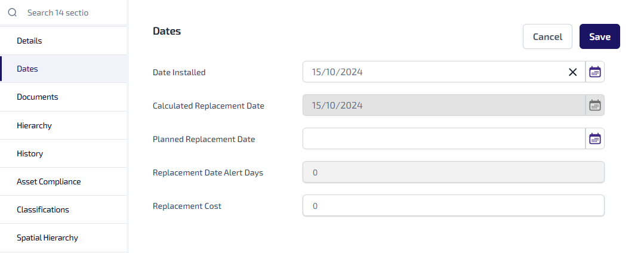Open Planned Replacement Date calendar picker
The height and width of the screenshot is (253, 644).
tap(594, 139)
